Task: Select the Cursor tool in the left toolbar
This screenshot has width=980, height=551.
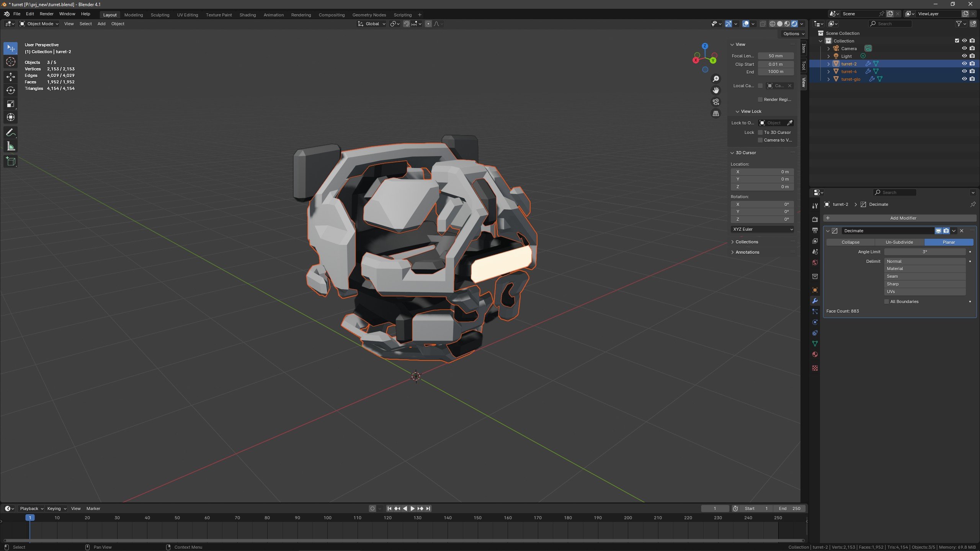Action: 11,62
